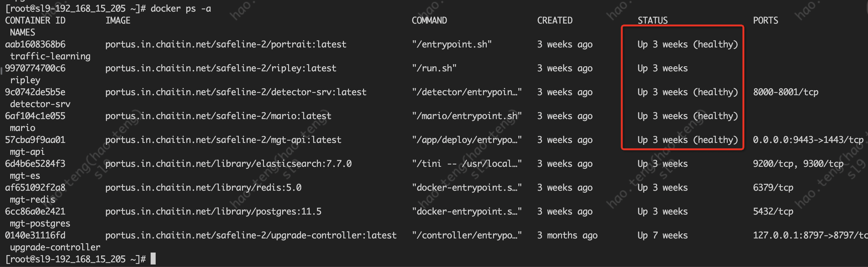Click the CREATED column header
868x267 pixels.
pos(555,20)
